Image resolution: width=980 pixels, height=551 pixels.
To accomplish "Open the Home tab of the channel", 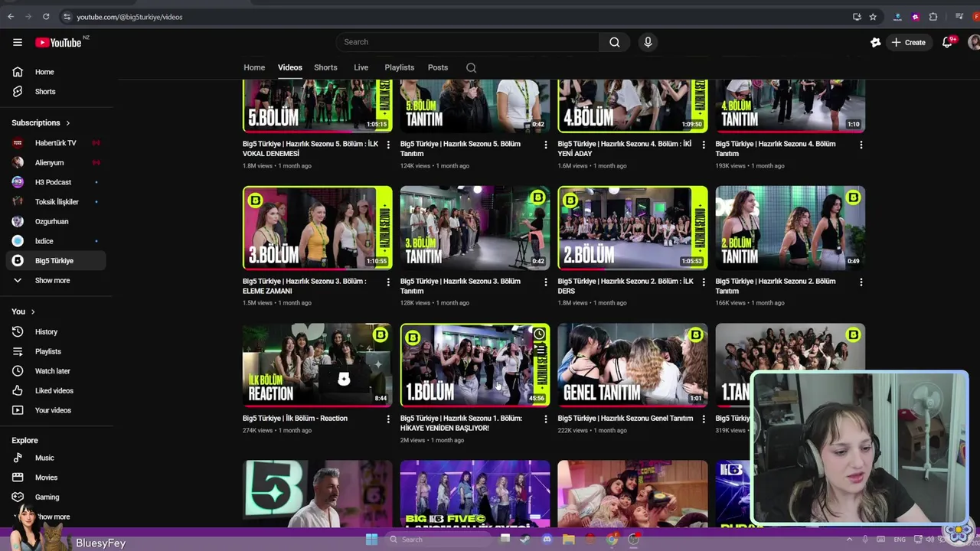I will 254,67.
